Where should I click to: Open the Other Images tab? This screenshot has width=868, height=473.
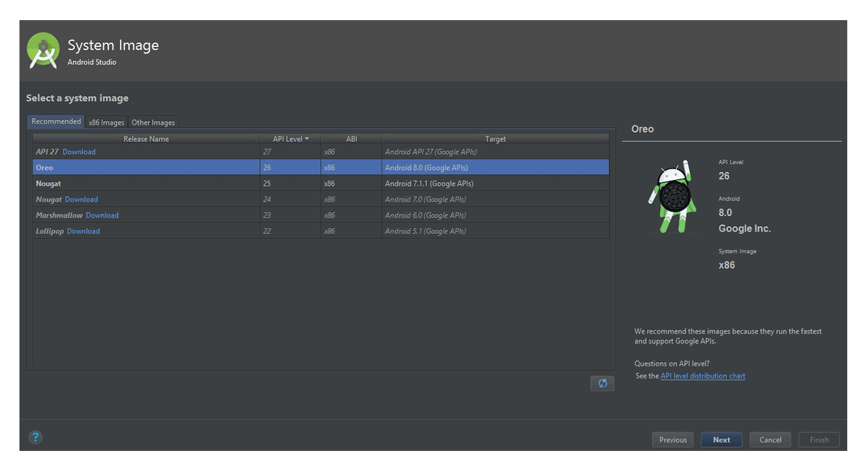pos(153,122)
